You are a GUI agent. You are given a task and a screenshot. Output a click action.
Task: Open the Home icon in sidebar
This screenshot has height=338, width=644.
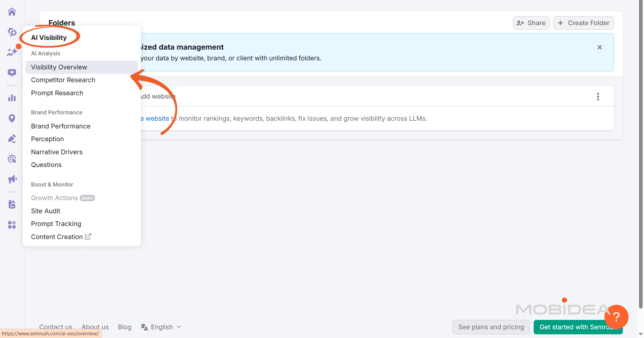tap(12, 12)
